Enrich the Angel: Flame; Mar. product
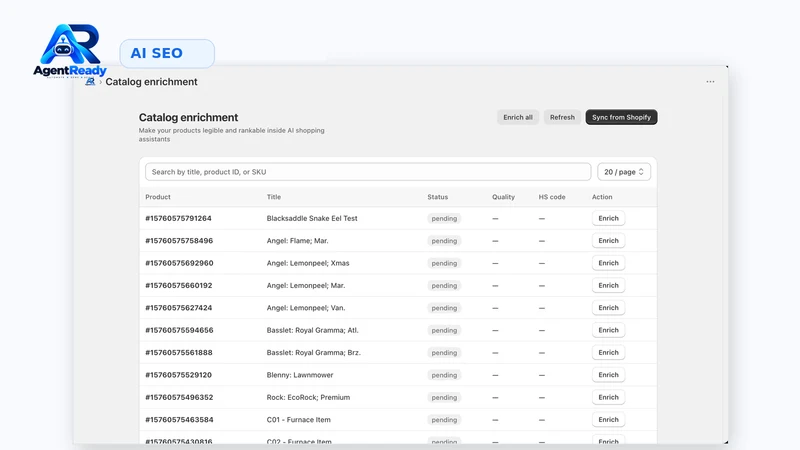The image size is (800, 450). click(608, 241)
